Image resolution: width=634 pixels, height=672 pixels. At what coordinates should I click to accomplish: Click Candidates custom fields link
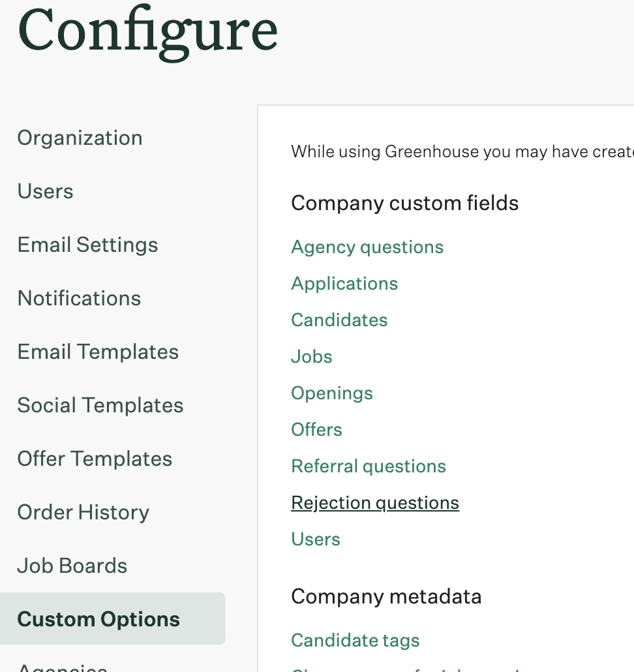point(339,320)
